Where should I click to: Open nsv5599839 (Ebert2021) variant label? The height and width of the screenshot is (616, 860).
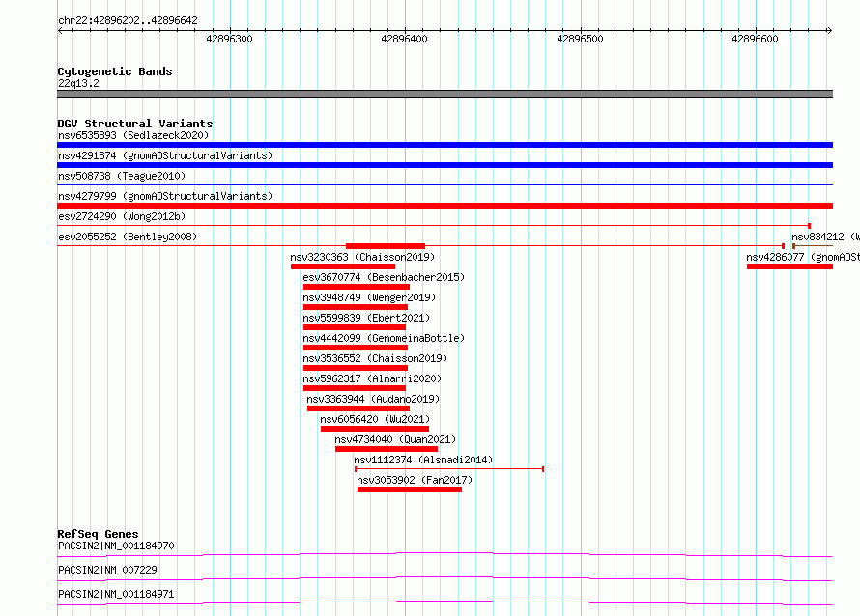click(366, 318)
